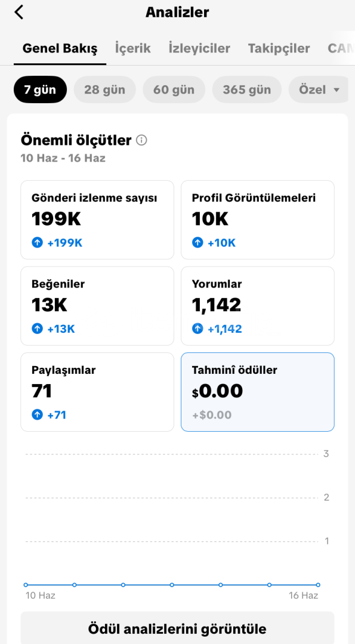The image size is (355, 644).
Task: Switch to the İzleyiciler tab
Action: (199, 48)
